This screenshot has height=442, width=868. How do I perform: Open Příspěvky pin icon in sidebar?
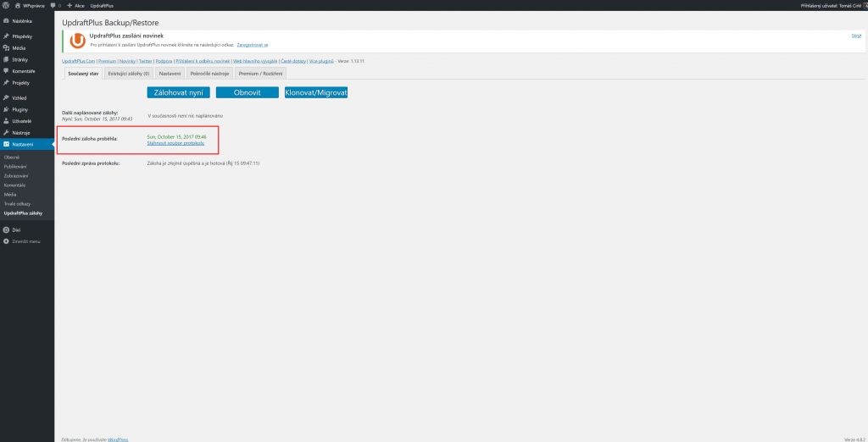point(6,36)
